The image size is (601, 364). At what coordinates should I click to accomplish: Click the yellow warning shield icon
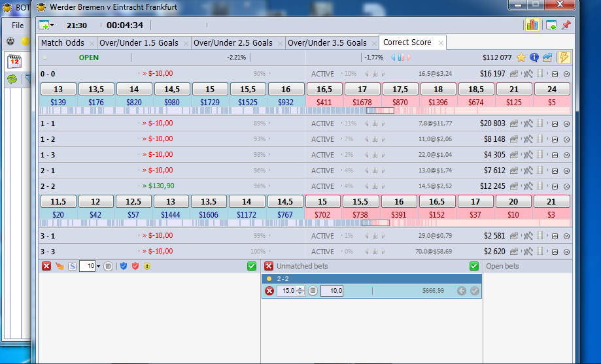tap(147, 266)
